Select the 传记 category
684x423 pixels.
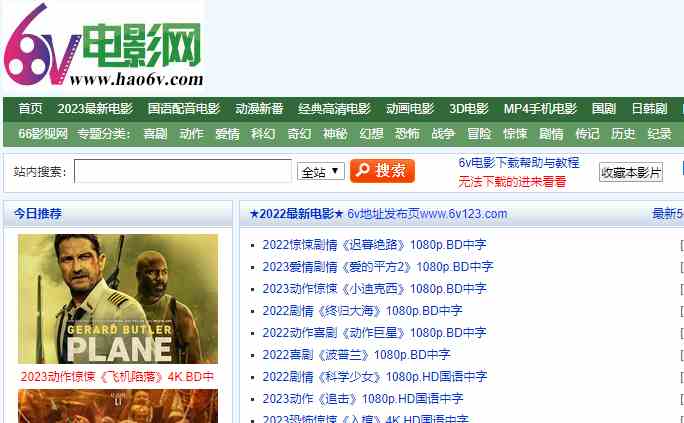coord(587,133)
